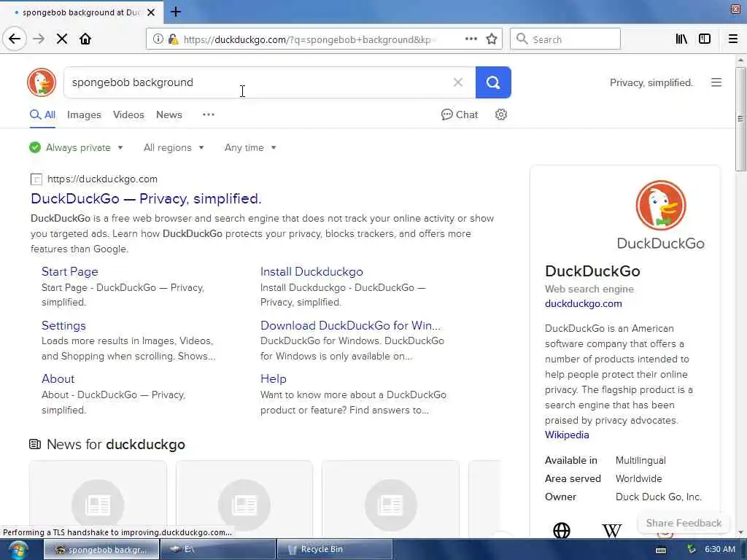747x560 pixels.
Task: Visit duckduckgo.com link in info panel
Action: tap(583, 303)
